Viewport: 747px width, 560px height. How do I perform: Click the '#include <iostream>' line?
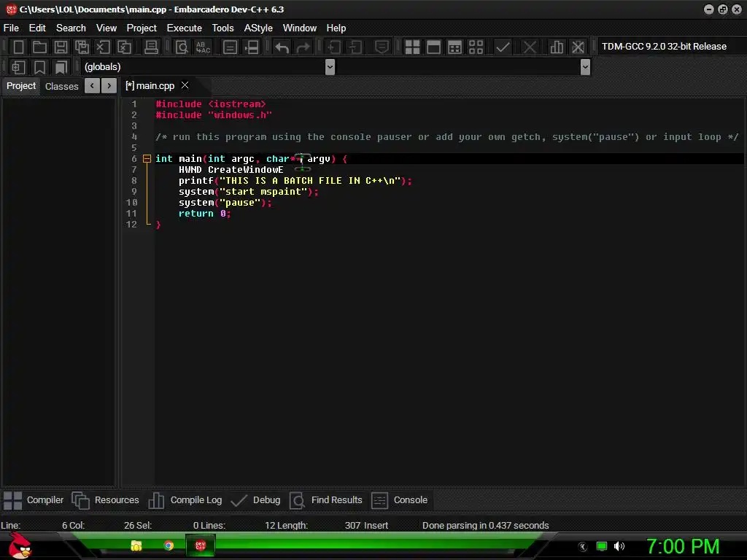pyautogui.click(x=211, y=104)
